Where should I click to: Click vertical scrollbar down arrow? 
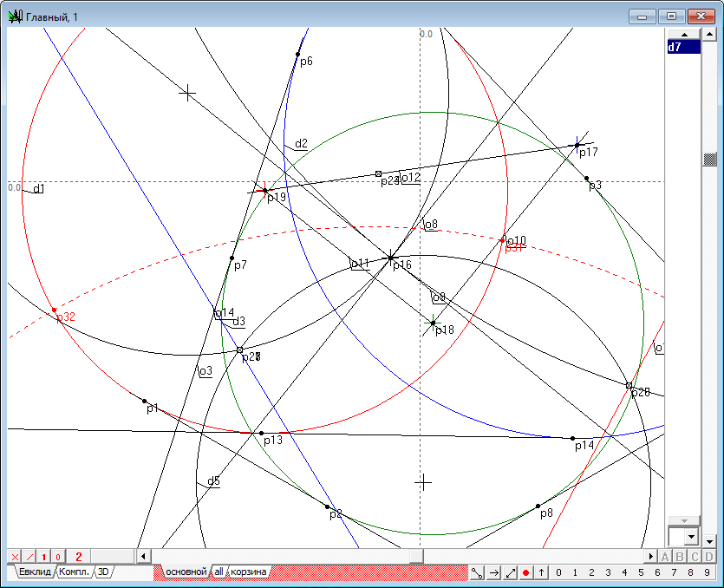pos(709,540)
